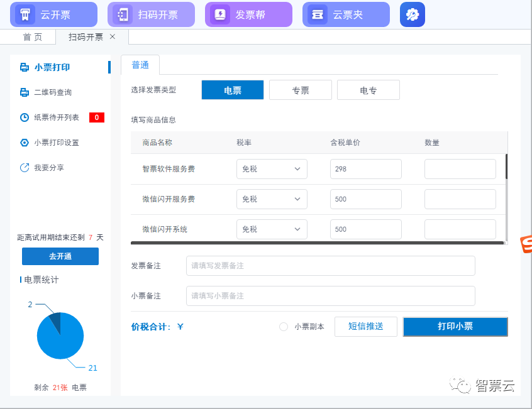This screenshot has width=532, height=409.
Task: Switch to the 首页 tab
Action: [33, 37]
